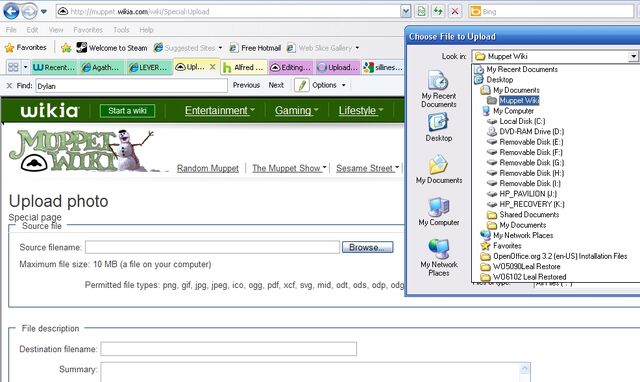The width and height of the screenshot is (640, 382).
Task: Open the View menu
Action: pos(56,30)
